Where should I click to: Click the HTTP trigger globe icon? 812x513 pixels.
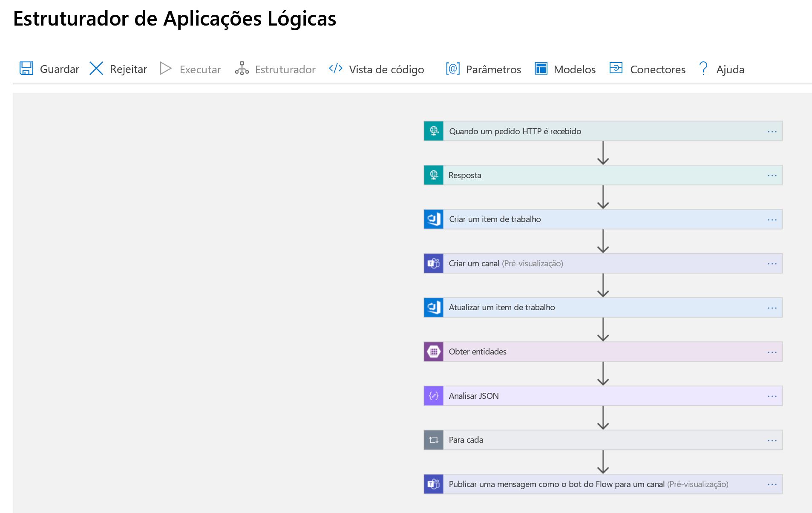434,131
